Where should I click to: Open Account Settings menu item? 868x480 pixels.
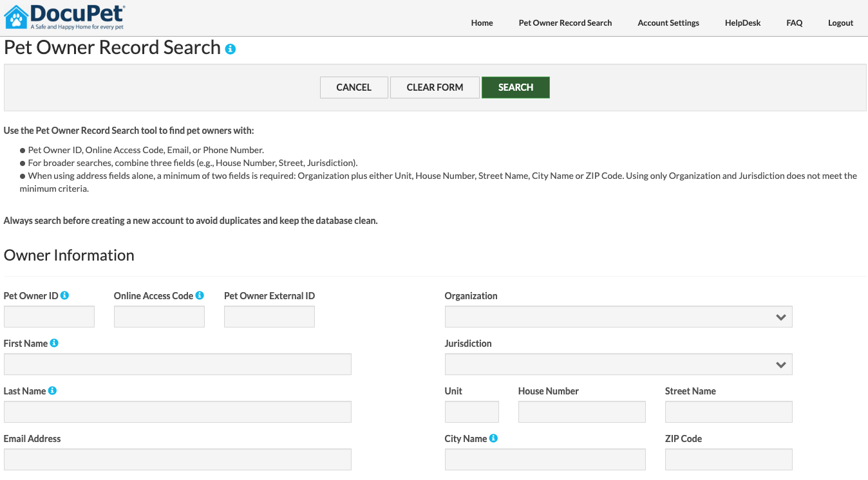pos(668,23)
